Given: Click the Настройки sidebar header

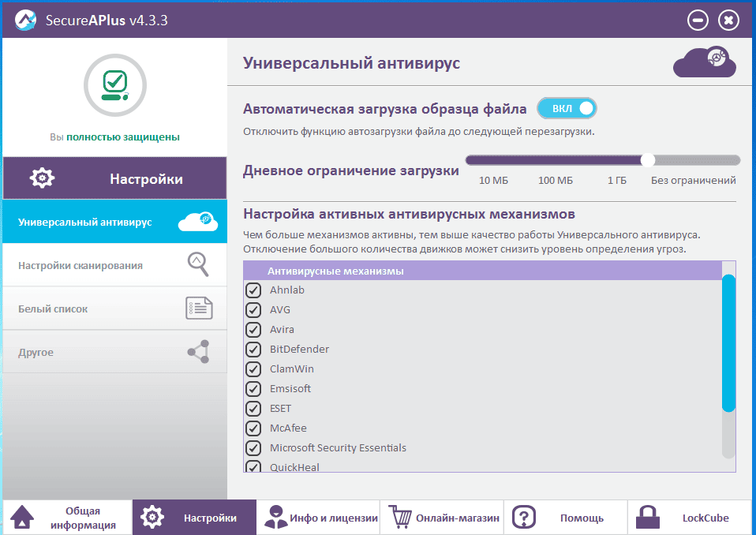Looking at the screenshot, I should (114, 178).
